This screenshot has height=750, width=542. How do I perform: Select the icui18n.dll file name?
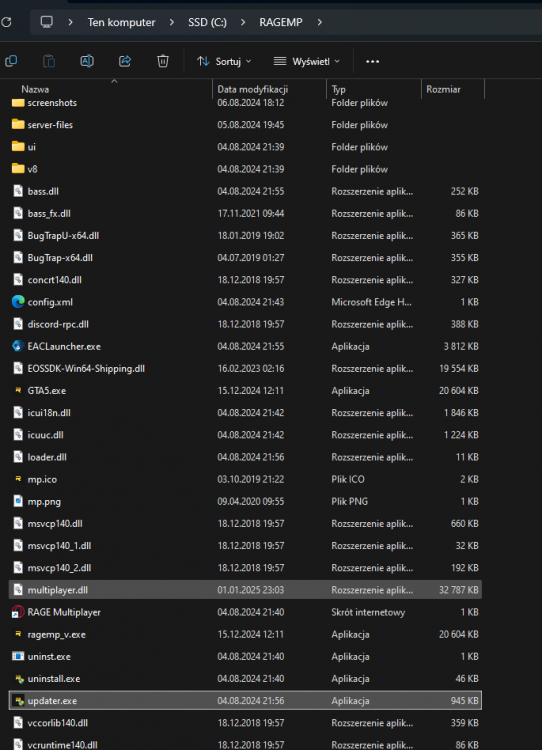tap(49, 412)
